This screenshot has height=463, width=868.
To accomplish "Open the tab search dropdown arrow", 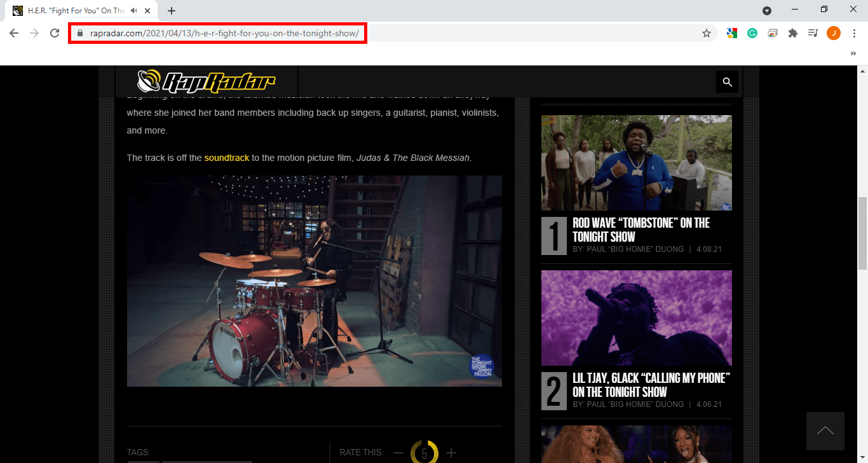I will click(767, 10).
